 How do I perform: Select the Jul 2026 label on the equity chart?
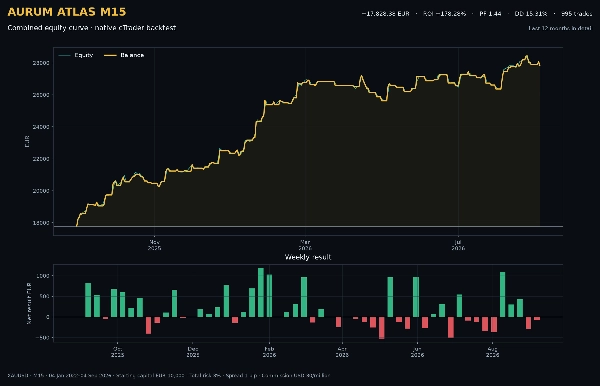coord(458,245)
